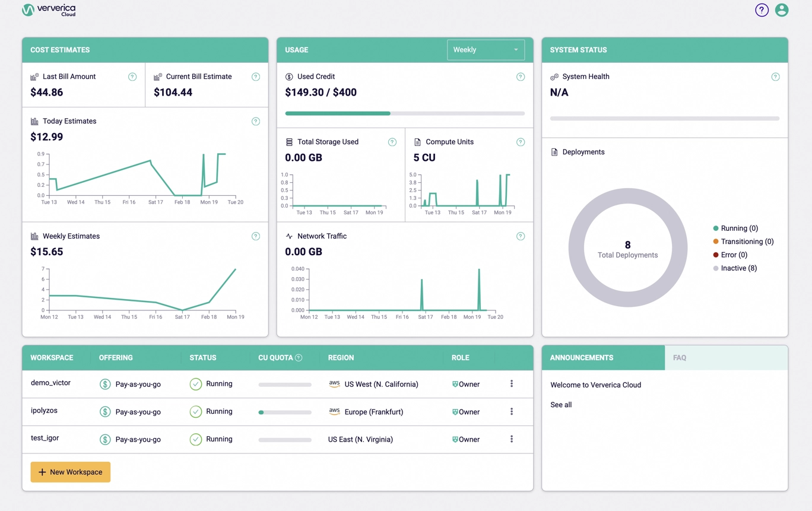Toggle Running legend item in Deployments
Viewport: 812px width, 511px height.
pos(735,228)
